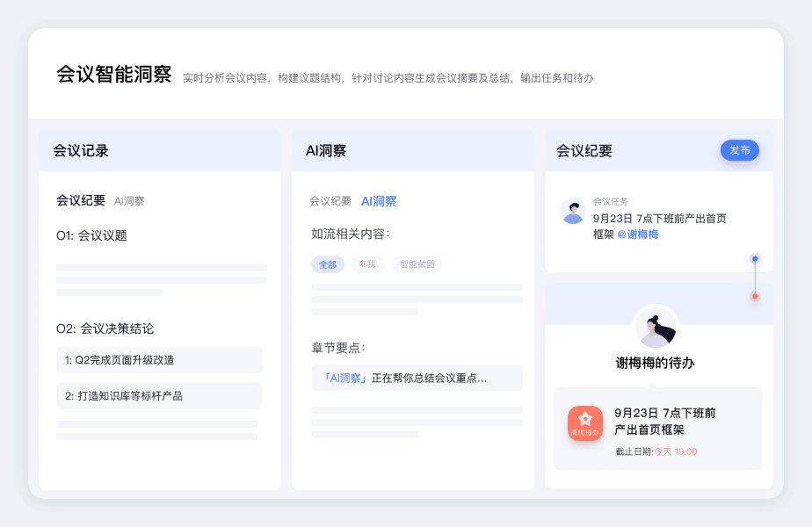This screenshot has width=812, height=527.
Task: Select blue AI洞察 tab in AI洞察 panel
Action: (x=379, y=201)
